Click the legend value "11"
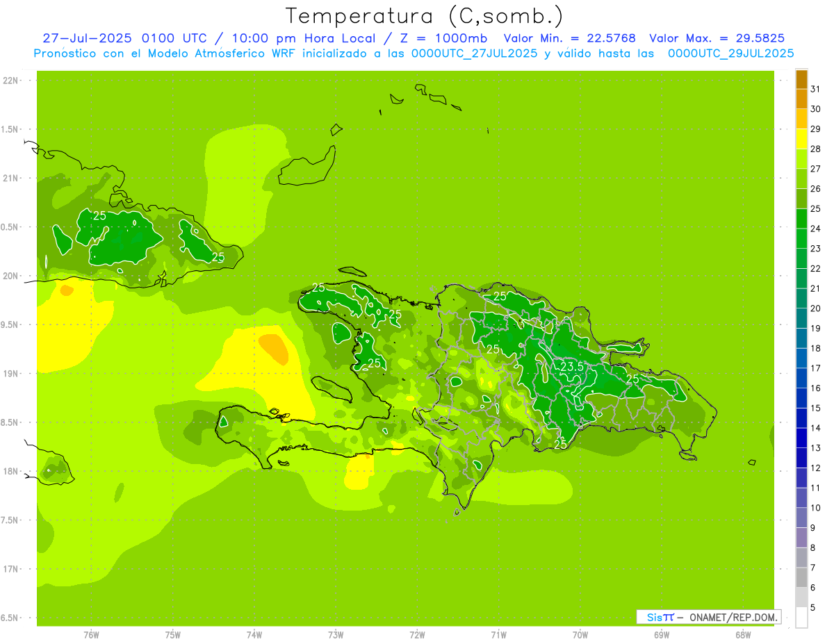 (x=816, y=488)
